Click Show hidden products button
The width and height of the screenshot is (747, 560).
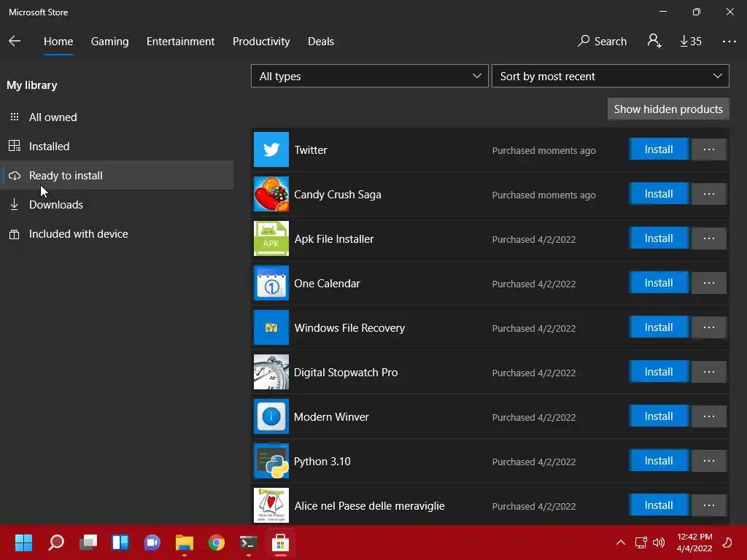coord(668,109)
